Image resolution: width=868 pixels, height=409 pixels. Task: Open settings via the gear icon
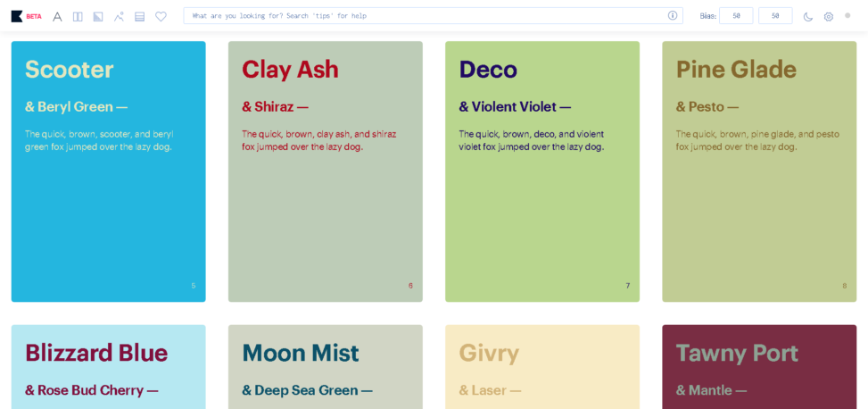(x=828, y=17)
